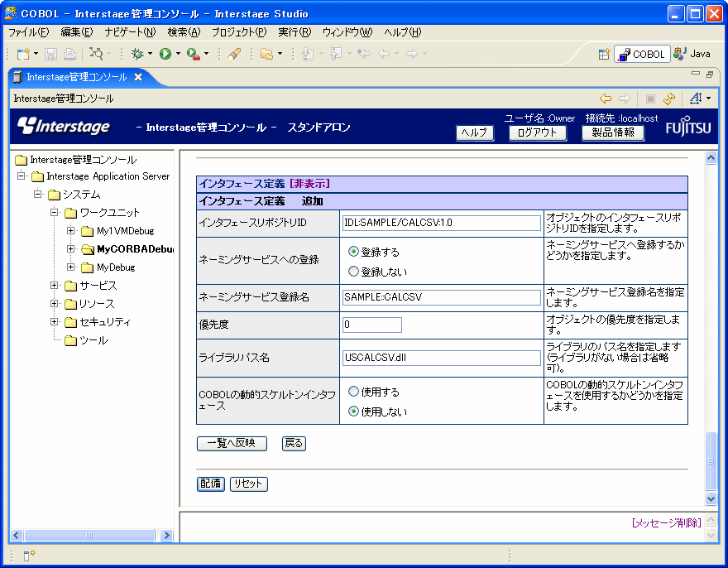
Task: Toggle the [非表示] interface definition link
Action: coord(309,184)
